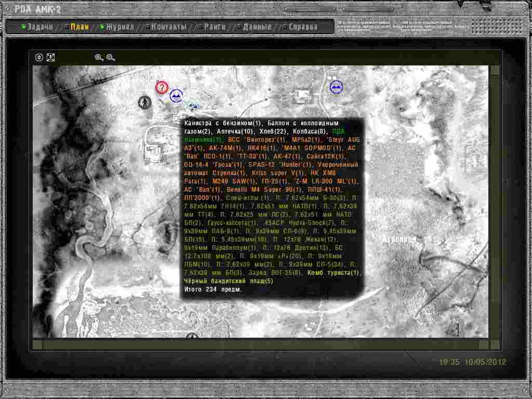Zoom out with second magnifier icon
The width and height of the screenshot is (532, 399).
[111, 58]
